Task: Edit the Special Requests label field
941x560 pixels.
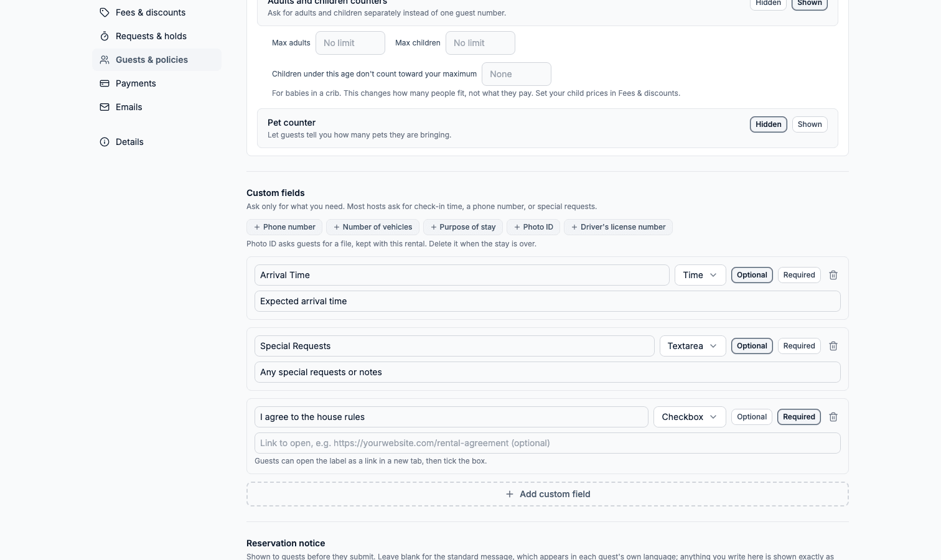Action: pos(454,346)
